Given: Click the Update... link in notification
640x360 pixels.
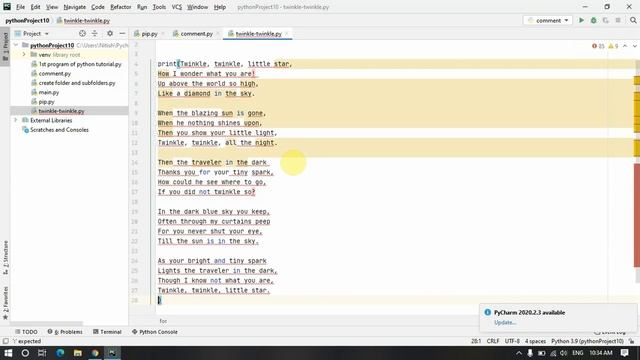Looking at the screenshot, I should [x=505, y=322].
